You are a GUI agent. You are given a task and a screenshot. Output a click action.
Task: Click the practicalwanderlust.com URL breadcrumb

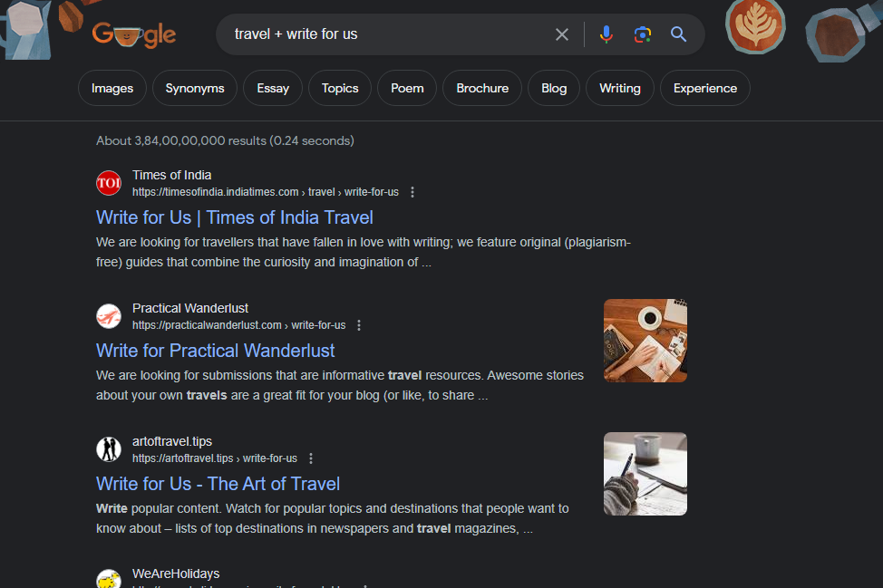pos(238,325)
